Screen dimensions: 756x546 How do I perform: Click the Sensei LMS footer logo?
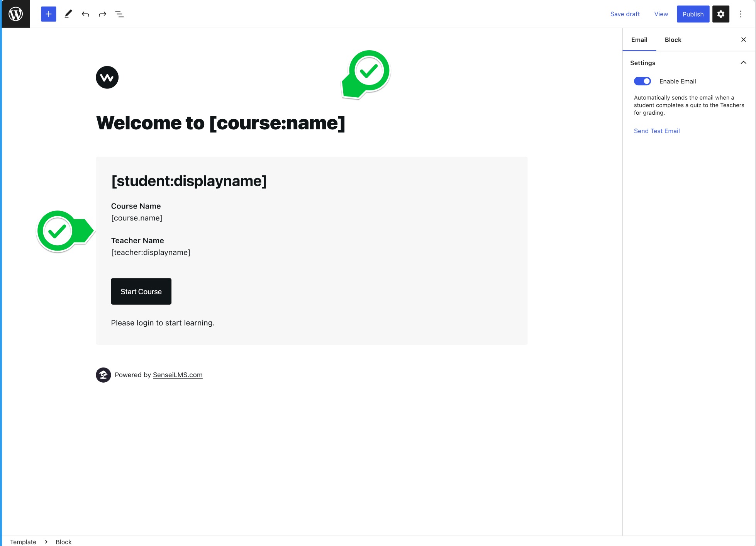click(103, 375)
